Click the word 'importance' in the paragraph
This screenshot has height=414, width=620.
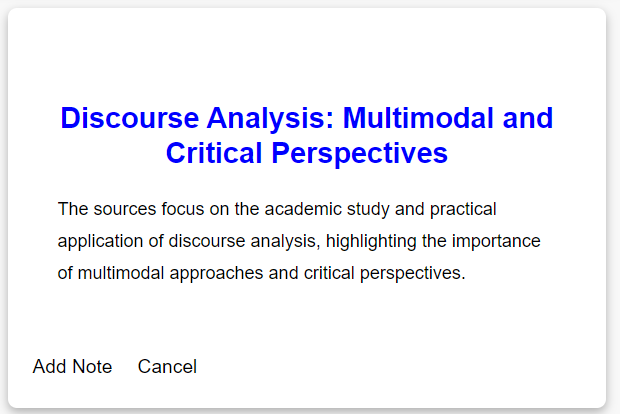click(496, 241)
